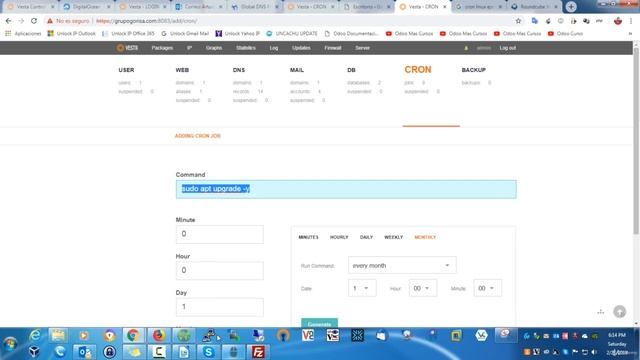Click the scroll-to-top round arrow button
The image size is (640, 360).
pyautogui.click(x=619, y=312)
